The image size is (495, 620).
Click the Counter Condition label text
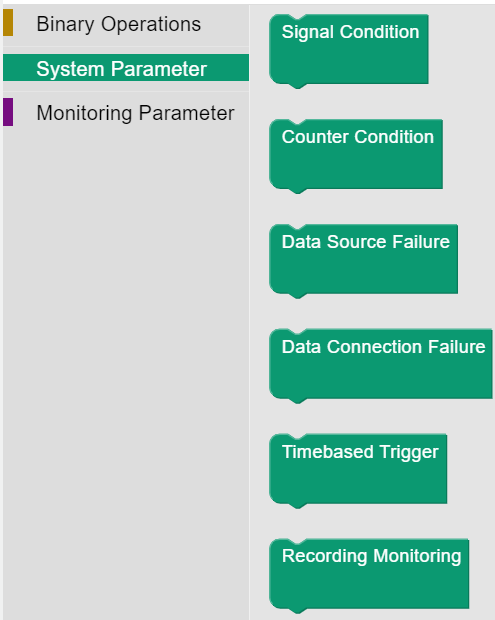coord(357,137)
